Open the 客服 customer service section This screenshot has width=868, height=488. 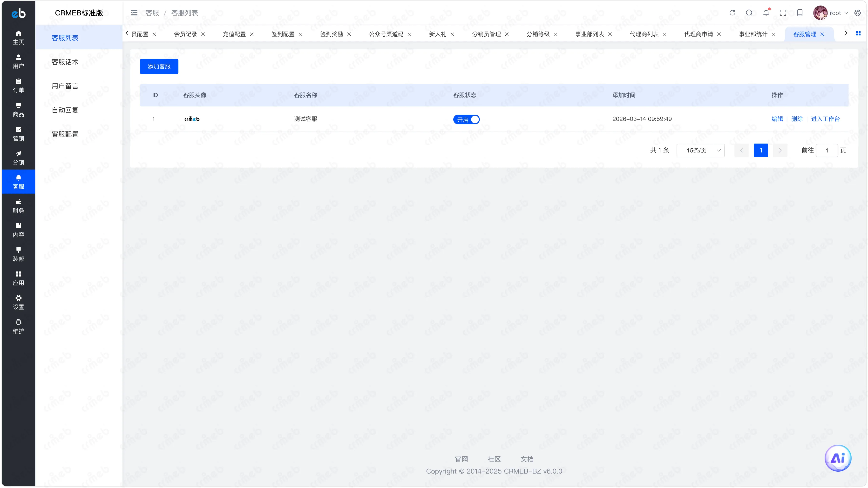coord(19,182)
